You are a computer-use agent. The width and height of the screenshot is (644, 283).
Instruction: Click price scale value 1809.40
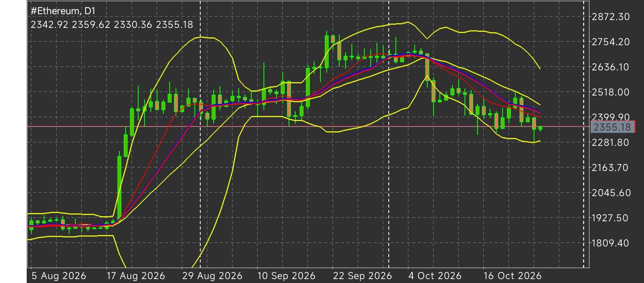pyautogui.click(x=611, y=243)
